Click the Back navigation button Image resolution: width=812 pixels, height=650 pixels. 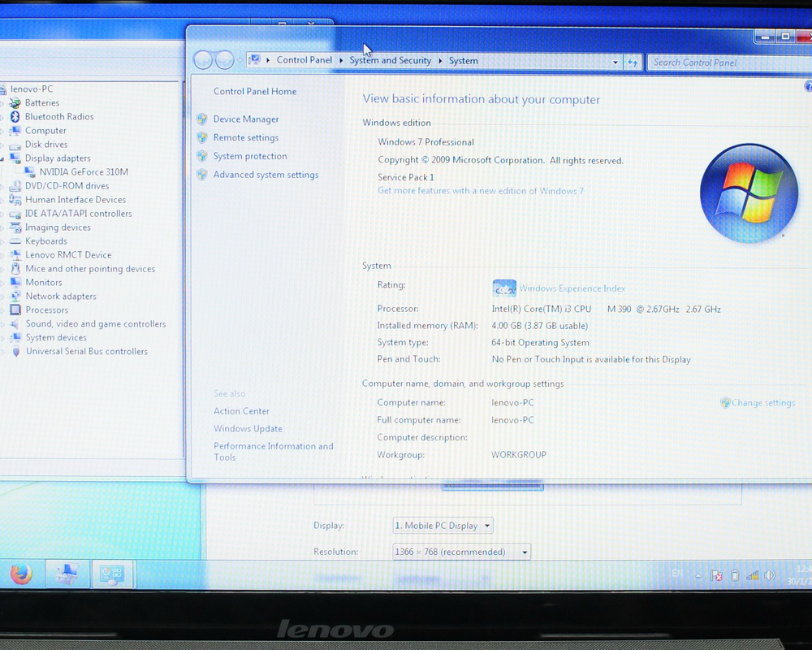pyautogui.click(x=202, y=61)
